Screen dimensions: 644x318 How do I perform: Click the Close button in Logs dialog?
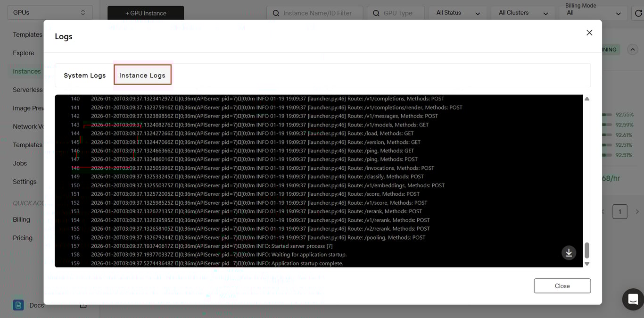click(562, 286)
